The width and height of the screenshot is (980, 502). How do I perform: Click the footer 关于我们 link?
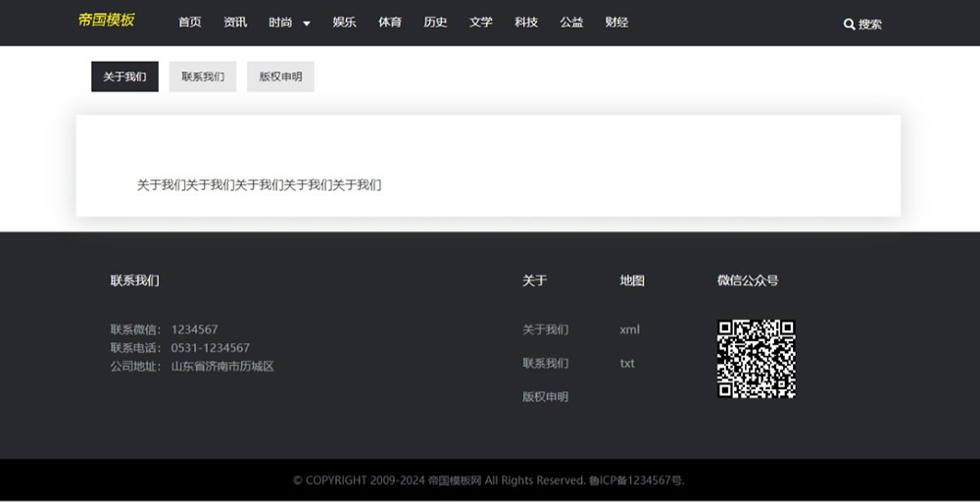545,329
